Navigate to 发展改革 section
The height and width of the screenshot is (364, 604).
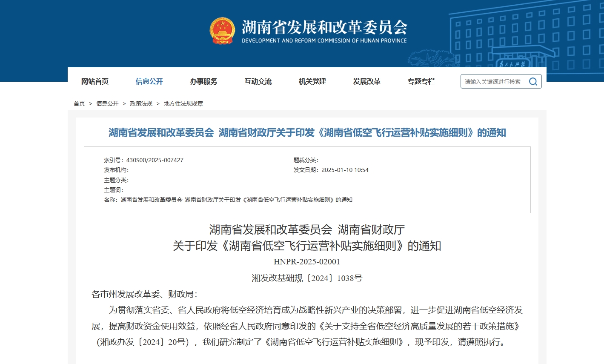click(x=366, y=82)
